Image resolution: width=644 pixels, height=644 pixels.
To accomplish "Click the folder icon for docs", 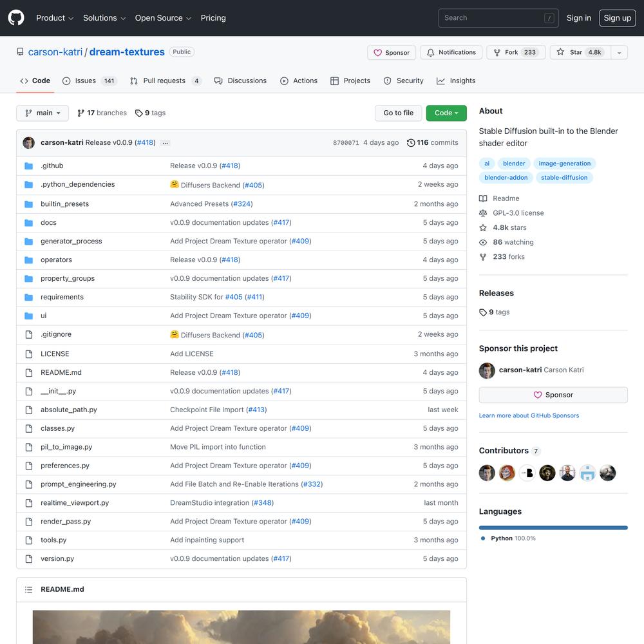I will pos(29,223).
